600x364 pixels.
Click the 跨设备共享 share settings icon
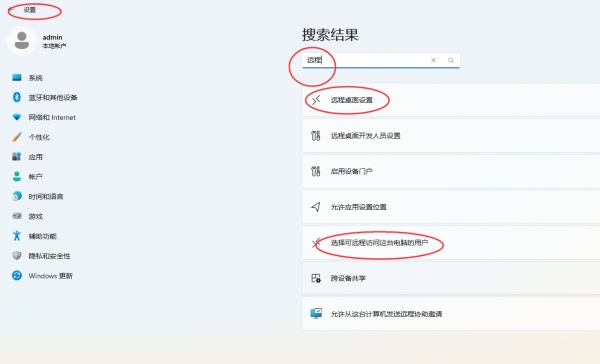pos(316,278)
